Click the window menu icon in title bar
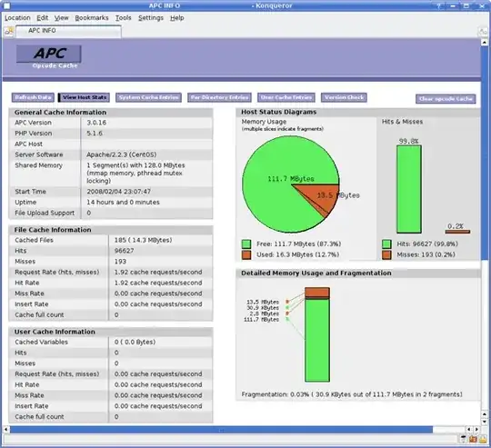 coord(6,5)
